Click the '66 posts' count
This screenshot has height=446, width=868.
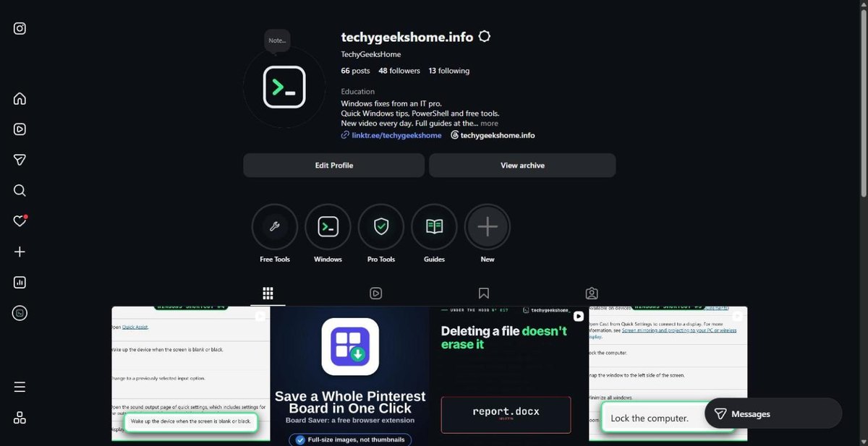pos(355,71)
